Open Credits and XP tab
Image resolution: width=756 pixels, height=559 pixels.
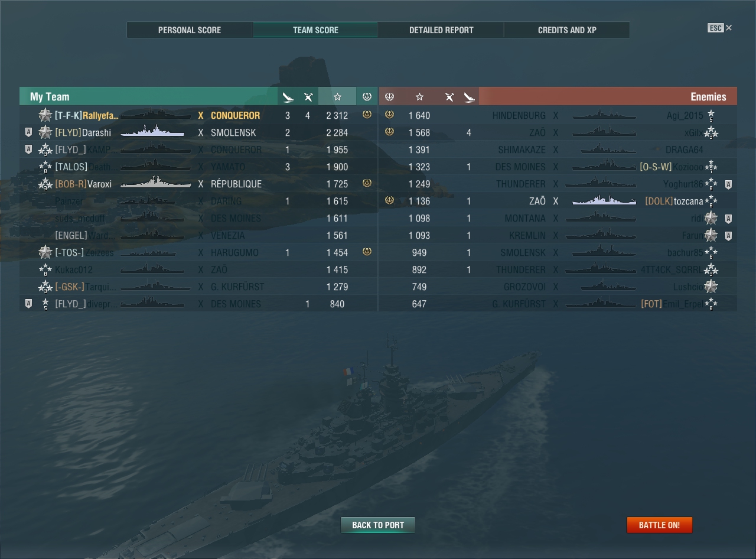click(x=567, y=30)
